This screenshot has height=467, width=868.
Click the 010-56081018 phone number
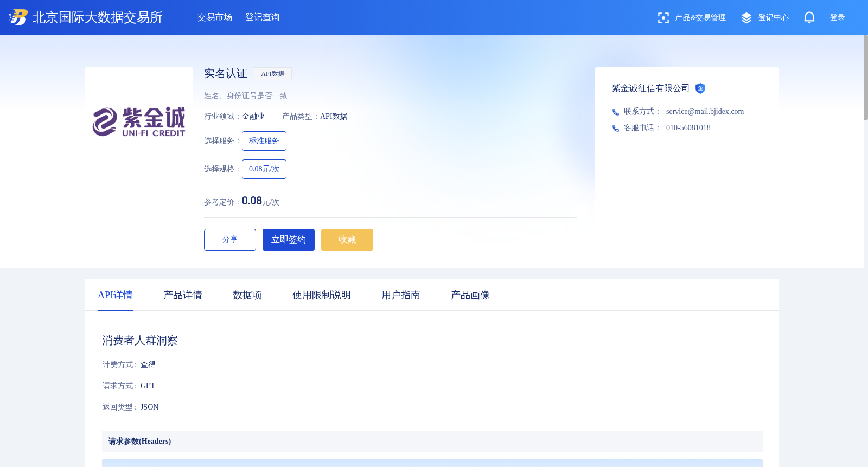[x=688, y=128]
